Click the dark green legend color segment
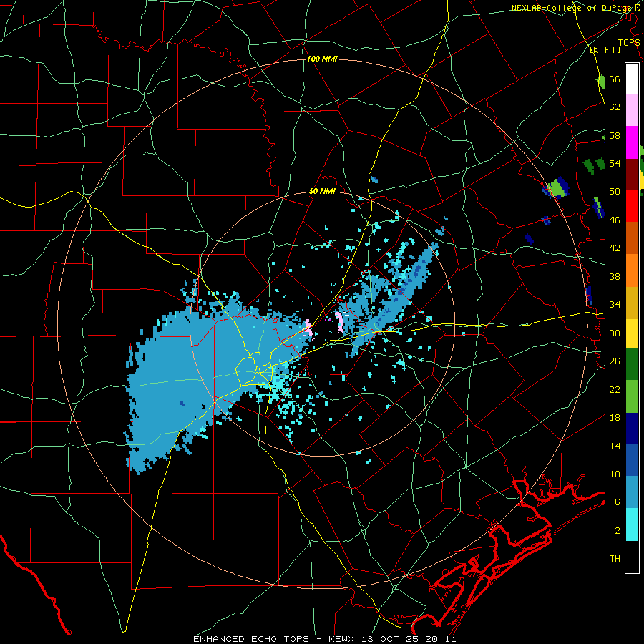Screen dimensions: 644x644 632,364
